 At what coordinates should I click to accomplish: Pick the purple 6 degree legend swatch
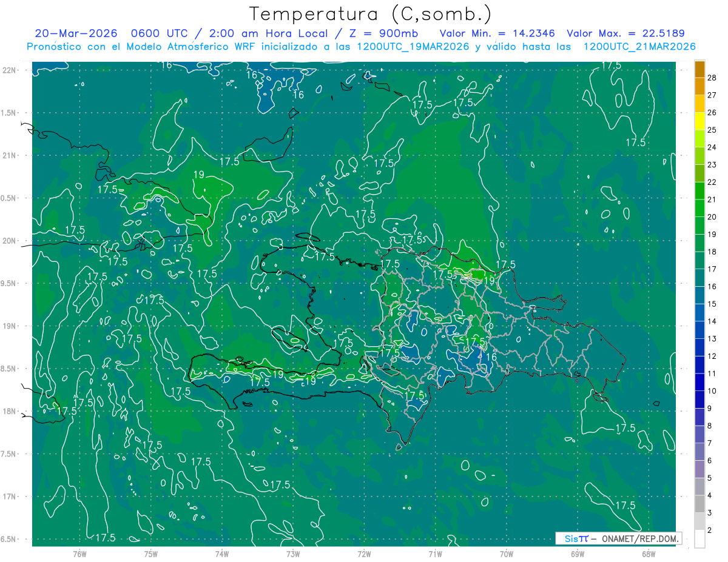(x=699, y=452)
